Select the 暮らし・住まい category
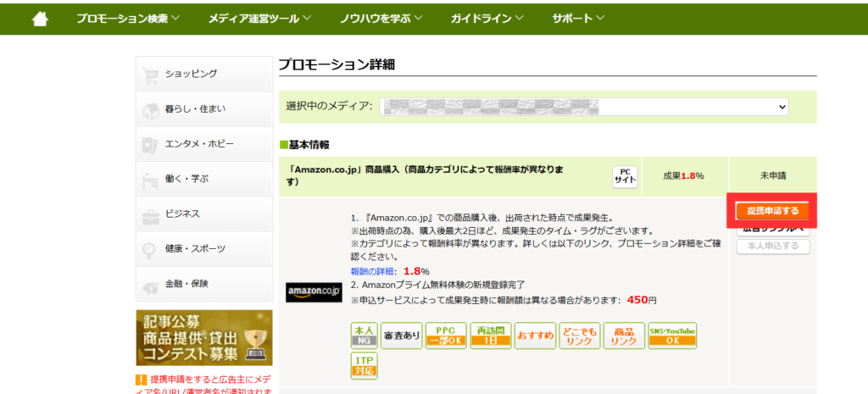The height and width of the screenshot is (394, 868). tap(203, 109)
